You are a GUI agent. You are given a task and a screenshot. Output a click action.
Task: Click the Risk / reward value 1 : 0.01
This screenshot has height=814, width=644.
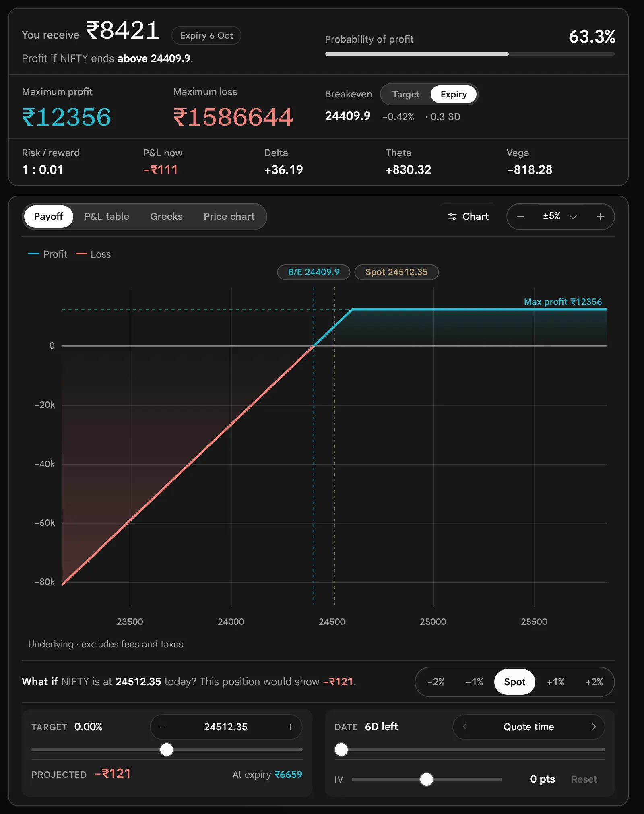pyautogui.click(x=43, y=170)
